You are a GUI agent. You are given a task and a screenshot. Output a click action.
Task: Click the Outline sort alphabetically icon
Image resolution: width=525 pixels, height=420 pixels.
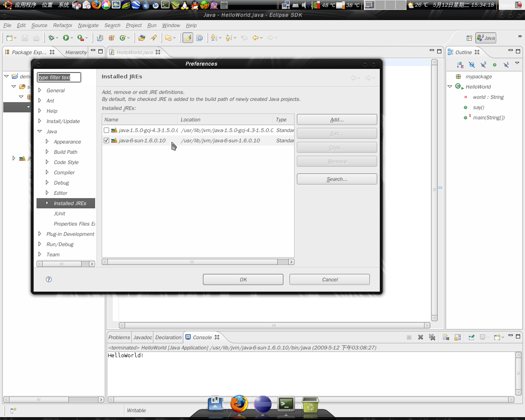click(460, 65)
